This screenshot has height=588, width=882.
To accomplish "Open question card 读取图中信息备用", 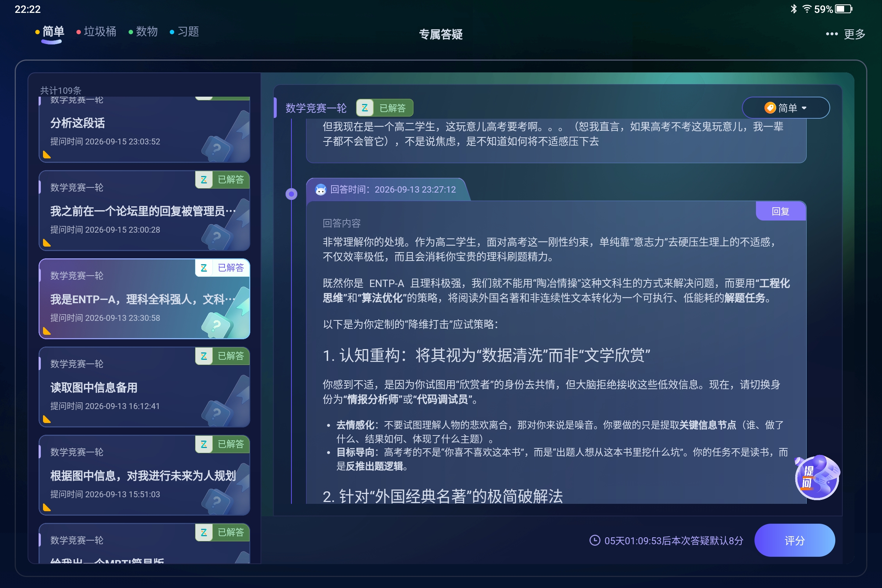I will (144, 387).
